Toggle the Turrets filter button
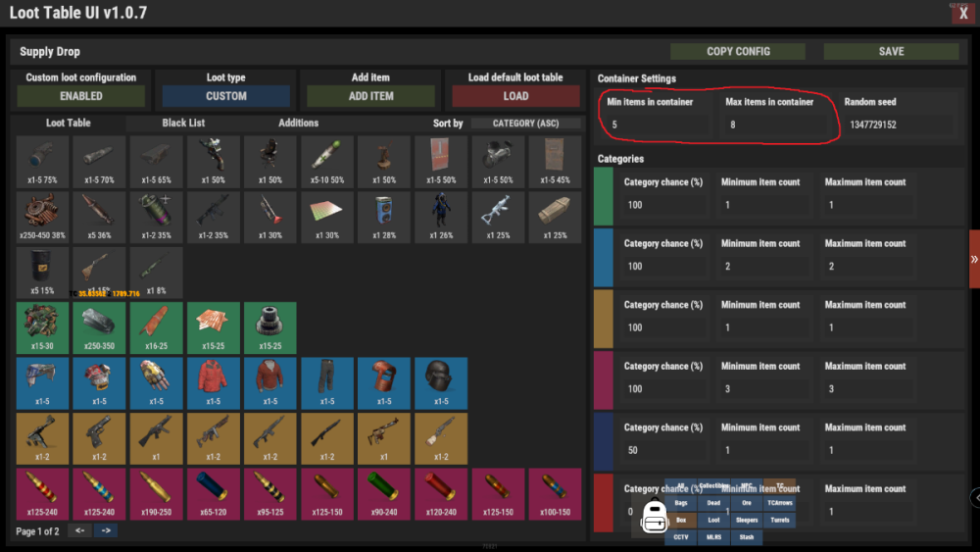The width and height of the screenshot is (980, 552). point(779,521)
